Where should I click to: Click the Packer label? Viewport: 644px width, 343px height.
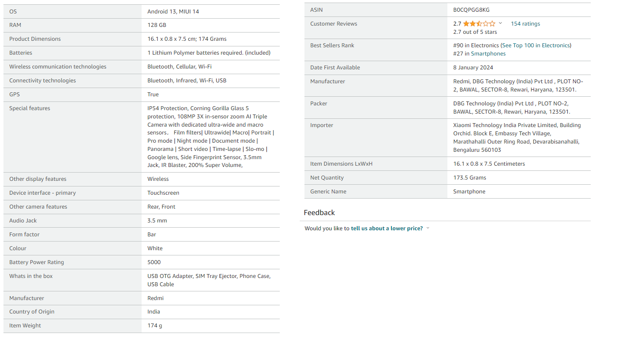coord(318,104)
